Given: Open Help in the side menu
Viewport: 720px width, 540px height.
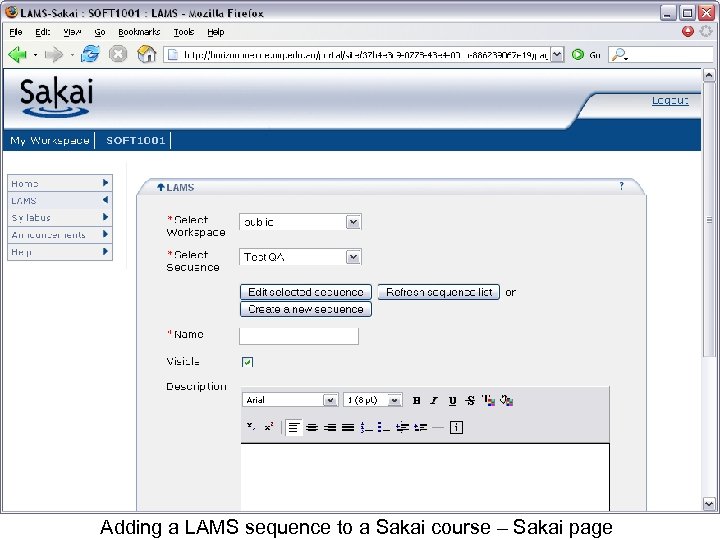Looking at the screenshot, I should pyautogui.click(x=60, y=252).
